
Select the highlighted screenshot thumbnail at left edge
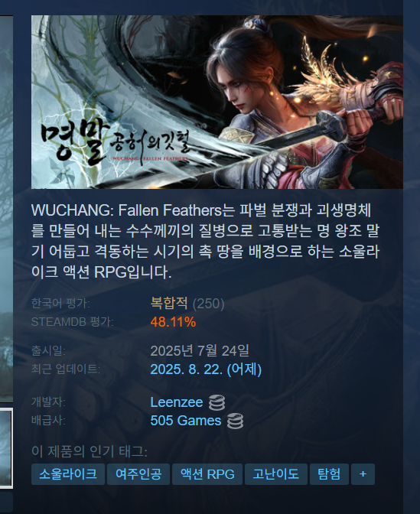(6, 447)
